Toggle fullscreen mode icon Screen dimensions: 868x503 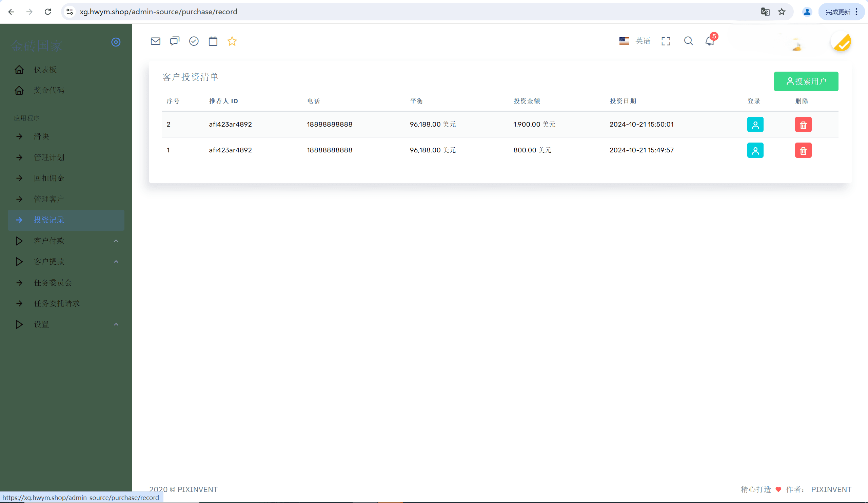tap(666, 41)
